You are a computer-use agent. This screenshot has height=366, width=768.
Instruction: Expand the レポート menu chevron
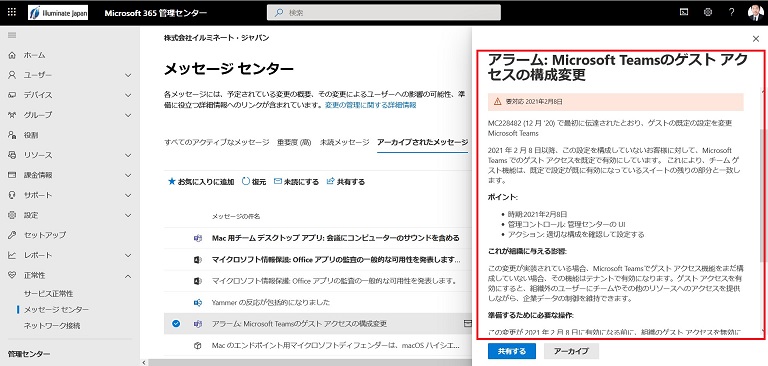coord(128,255)
